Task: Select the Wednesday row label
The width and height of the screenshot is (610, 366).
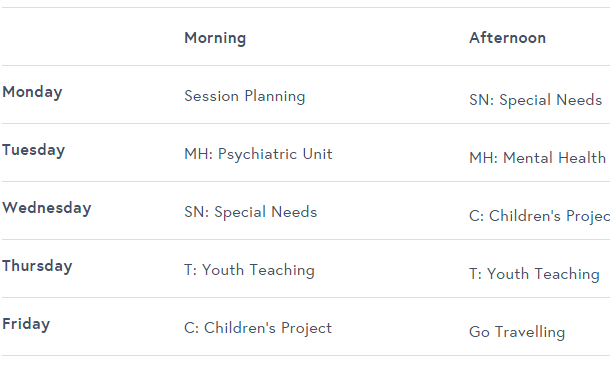Action: (47, 208)
